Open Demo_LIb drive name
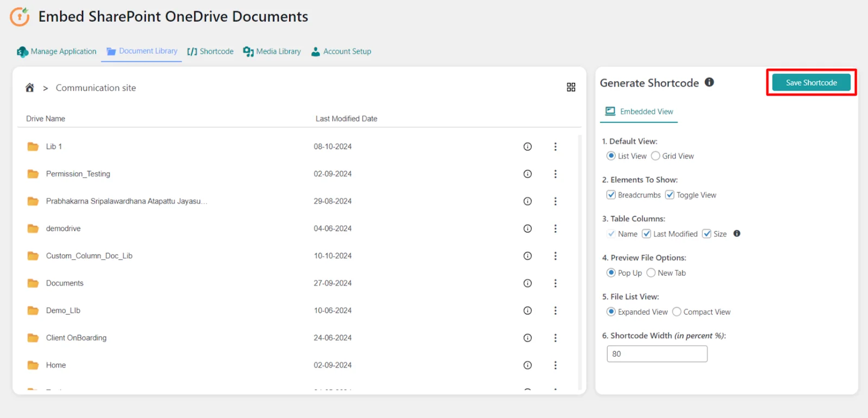 (x=63, y=311)
